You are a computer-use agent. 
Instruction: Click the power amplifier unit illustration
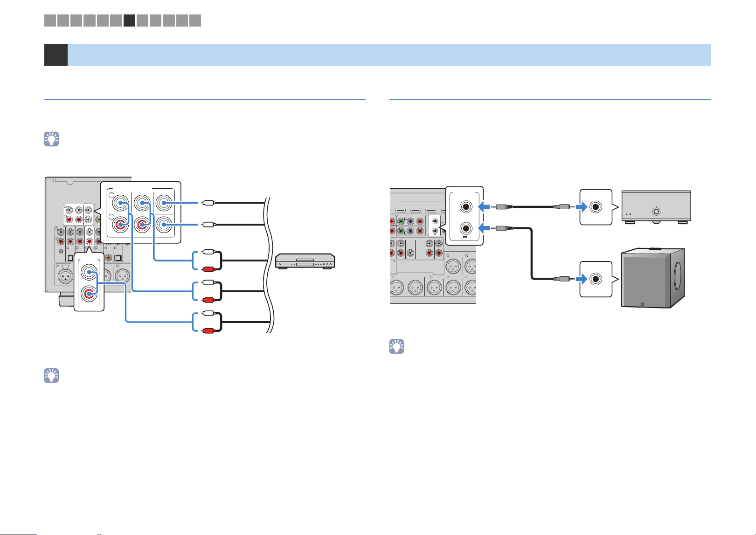(x=657, y=208)
